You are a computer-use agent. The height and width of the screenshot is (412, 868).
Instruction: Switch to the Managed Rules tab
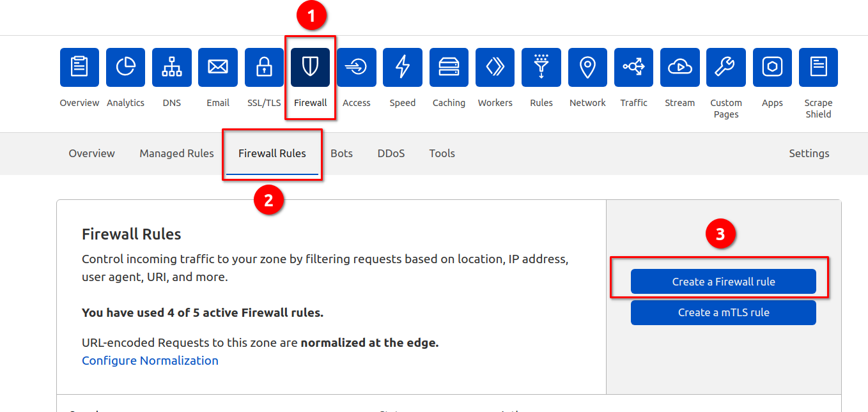pyautogui.click(x=176, y=153)
